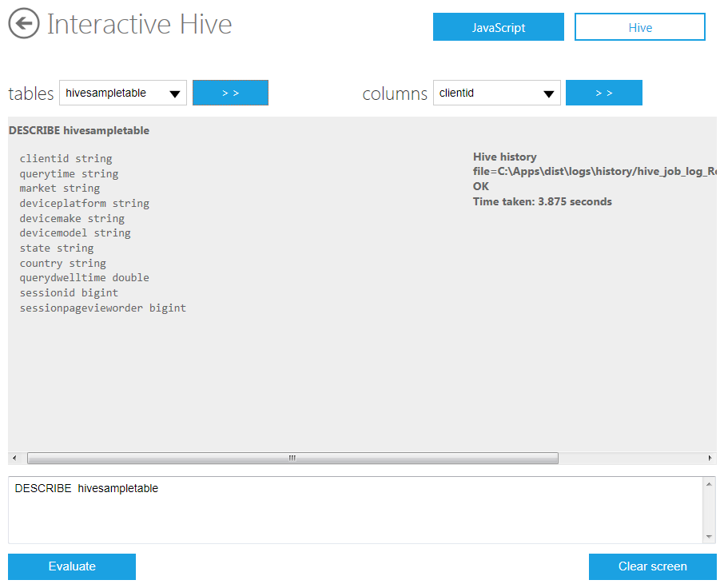724x588 pixels.
Task: Switch to the Hive console tab
Action: click(x=639, y=27)
